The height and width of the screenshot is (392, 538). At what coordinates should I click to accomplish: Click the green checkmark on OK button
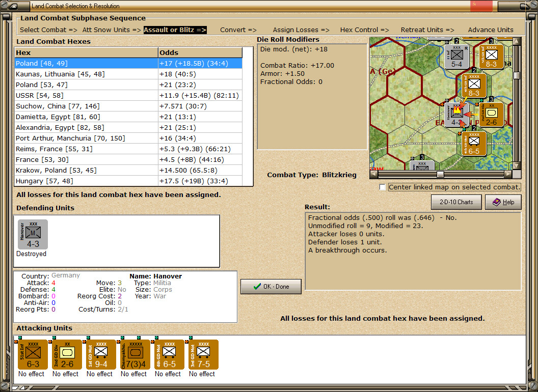click(257, 287)
